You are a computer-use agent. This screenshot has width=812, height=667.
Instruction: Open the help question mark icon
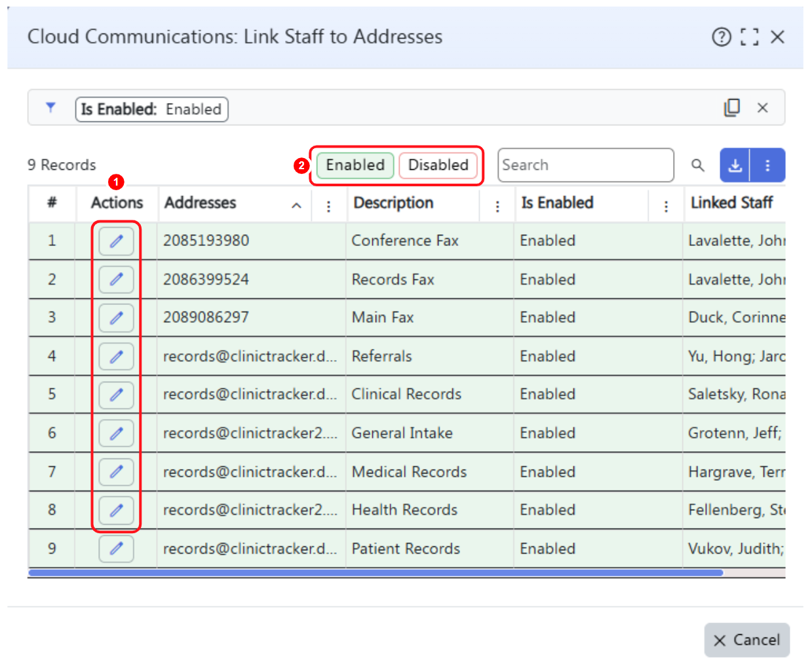[721, 37]
